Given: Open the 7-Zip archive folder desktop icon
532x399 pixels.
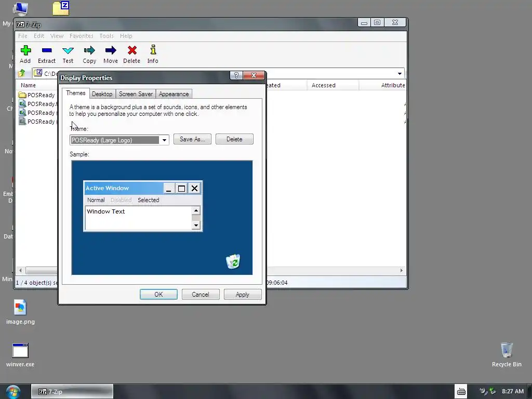Looking at the screenshot, I should pyautogui.click(x=61, y=8).
